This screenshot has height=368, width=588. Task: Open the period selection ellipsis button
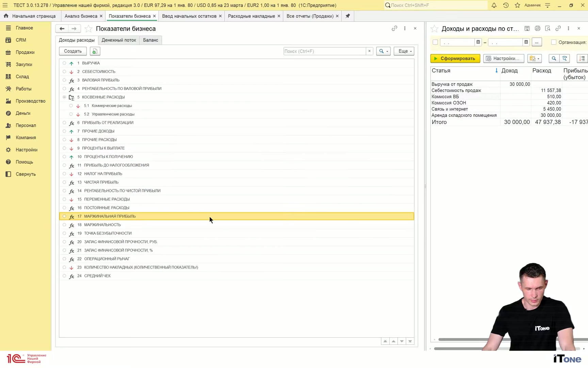pyautogui.click(x=537, y=42)
